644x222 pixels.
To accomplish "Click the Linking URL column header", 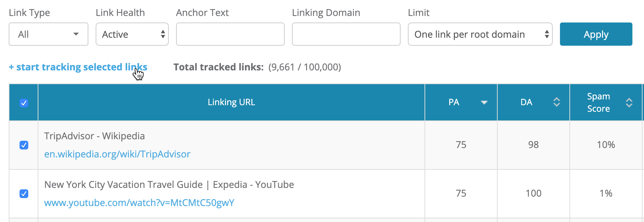I will [231, 103].
